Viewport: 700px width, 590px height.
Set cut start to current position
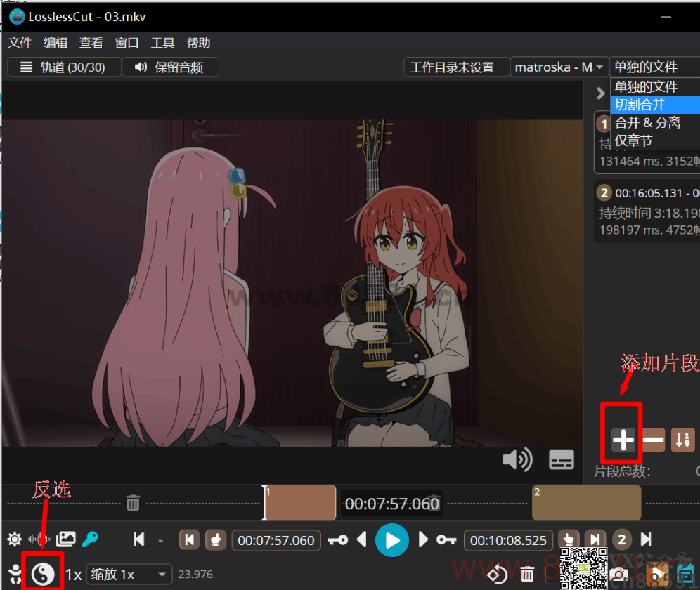pyautogui.click(x=216, y=540)
